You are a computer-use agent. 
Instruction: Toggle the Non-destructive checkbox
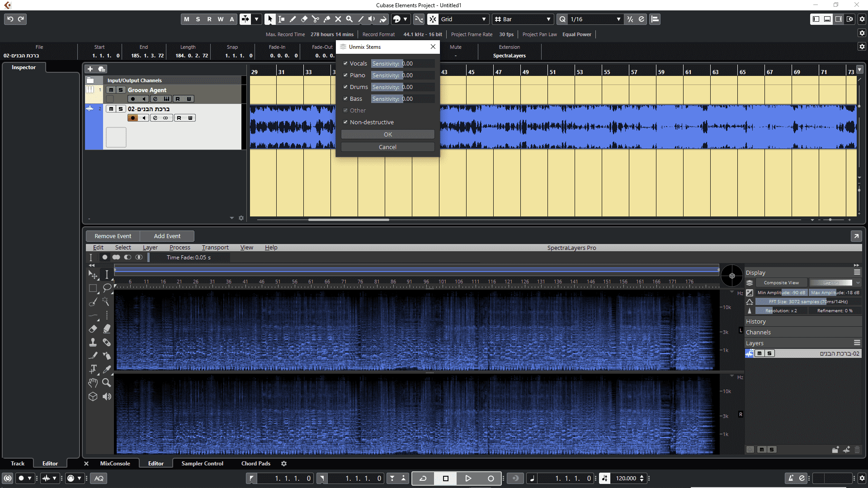pos(345,122)
